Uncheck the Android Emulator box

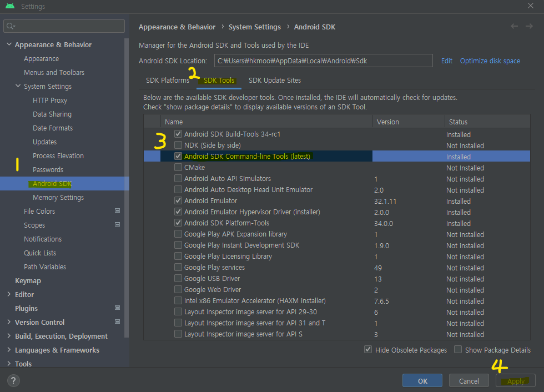coord(178,200)
